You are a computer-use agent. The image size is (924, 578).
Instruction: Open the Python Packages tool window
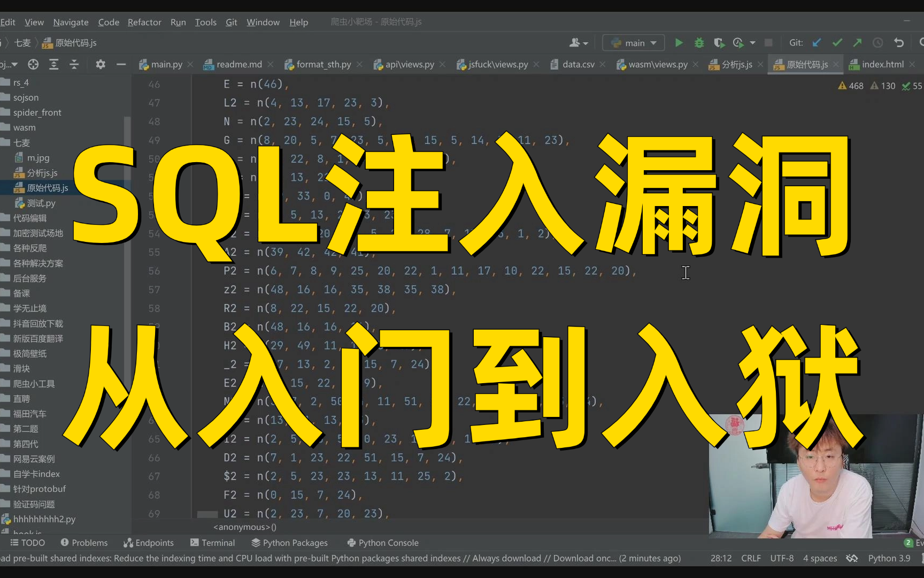tap(289, 543)
